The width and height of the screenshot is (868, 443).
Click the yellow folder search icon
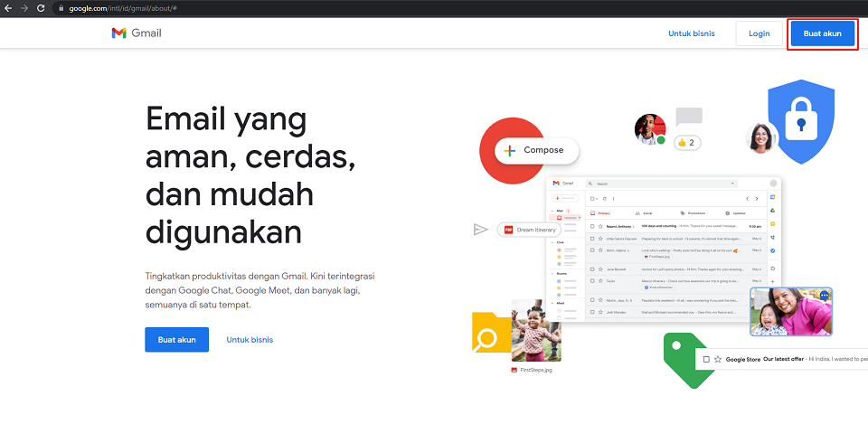(x=491, y=334)
